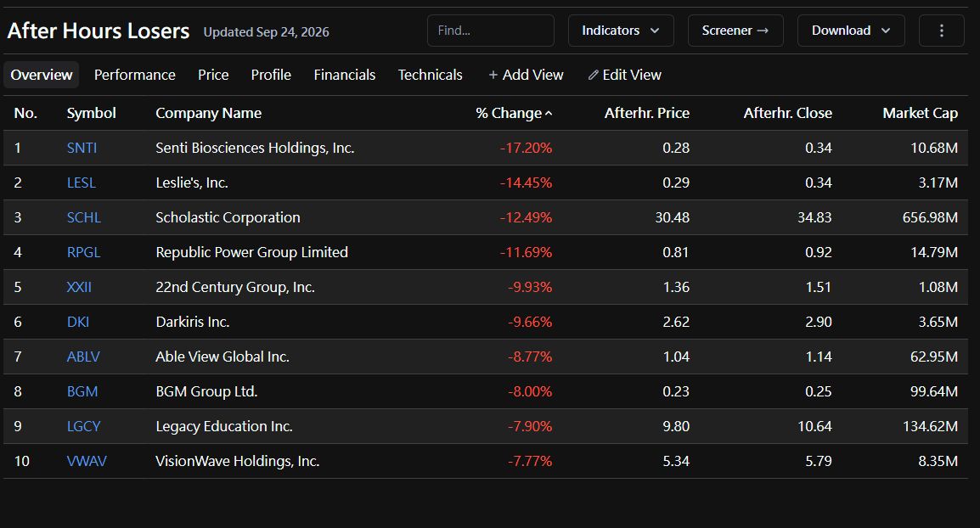This screenshot has height=528, width=980.
Task: Sort by the Symbol column header
Action: 91,113
